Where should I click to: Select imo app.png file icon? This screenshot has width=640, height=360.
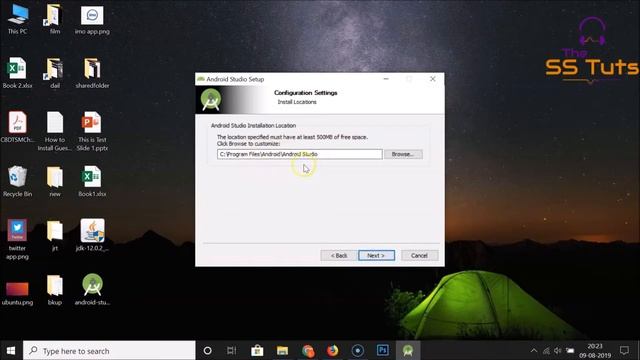92,19
